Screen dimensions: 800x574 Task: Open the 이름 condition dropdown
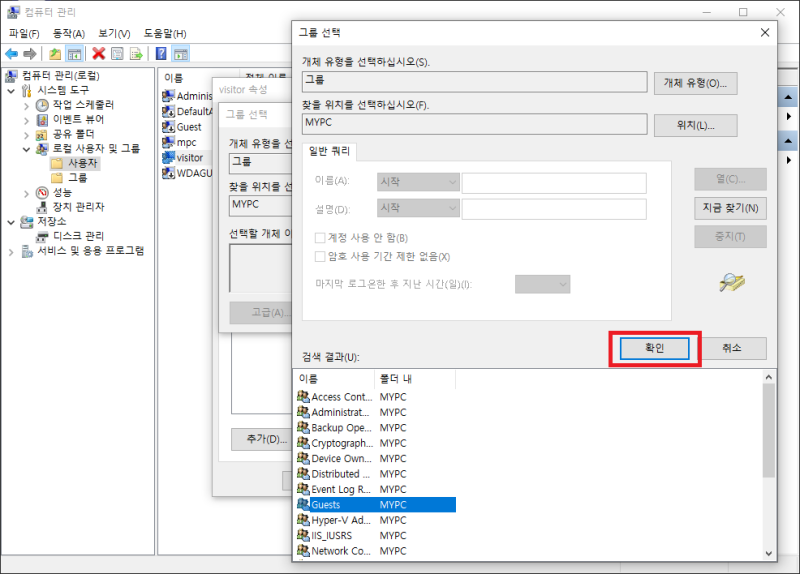pos(418,182)
